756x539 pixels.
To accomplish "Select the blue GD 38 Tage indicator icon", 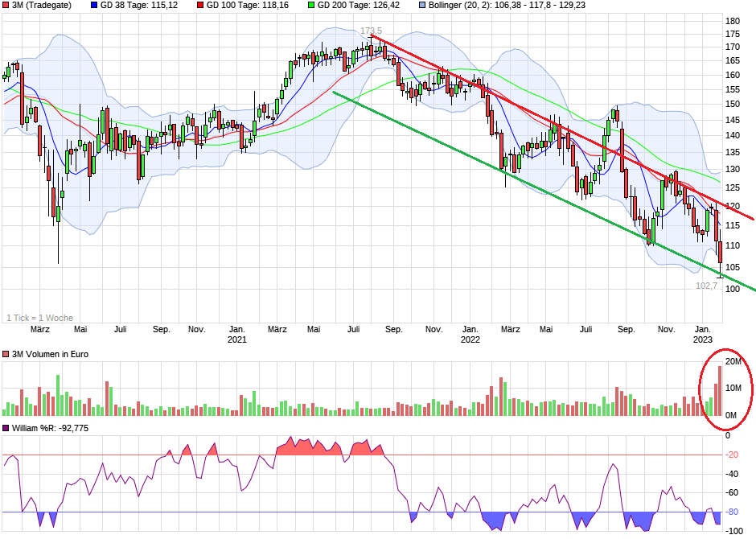I will pos(94,7).
